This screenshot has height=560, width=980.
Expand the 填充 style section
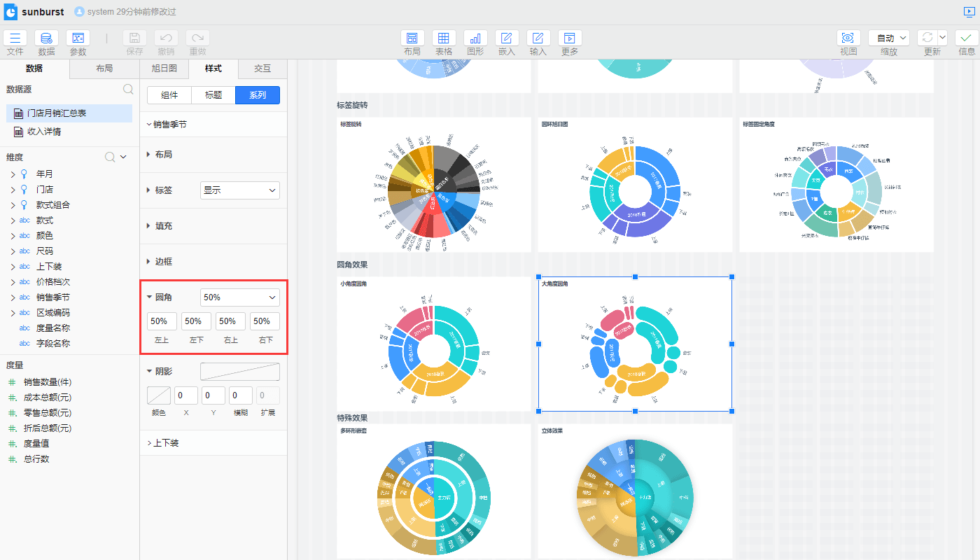[x=149, y=226]
